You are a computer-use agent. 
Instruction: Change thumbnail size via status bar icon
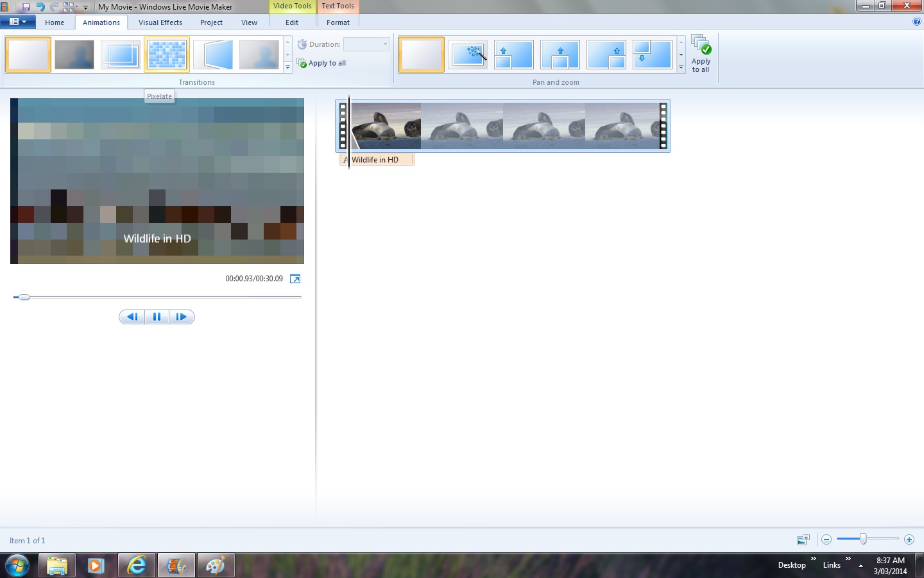tap(803, 539)
